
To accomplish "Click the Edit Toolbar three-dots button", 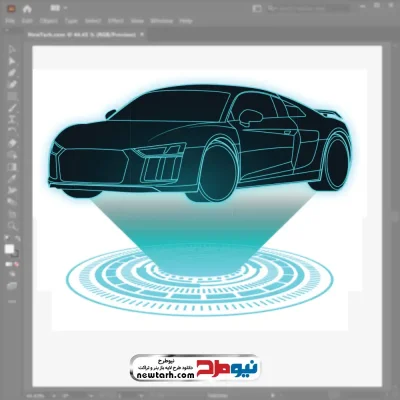I will pyautogui.click(x=12, y=301).
